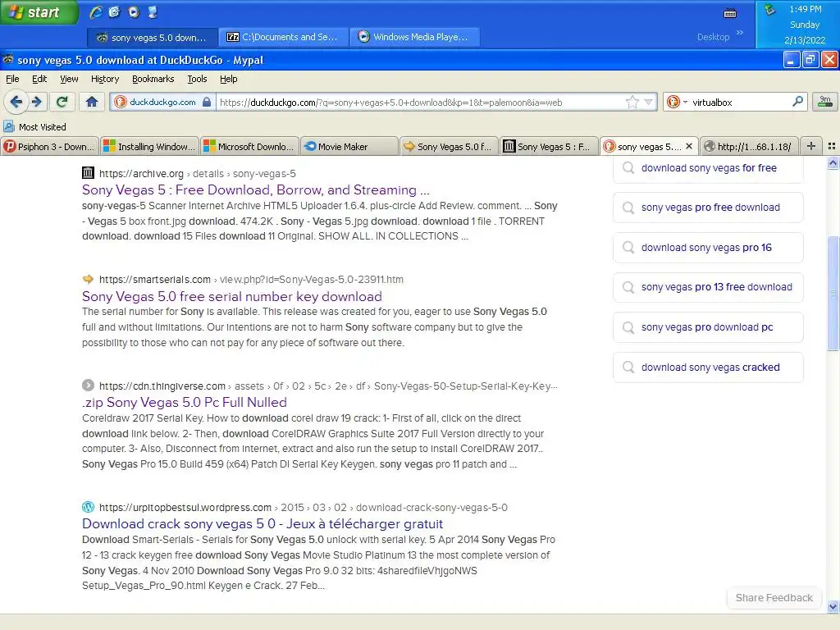Click the archive.org favicon in first result

pos(88,173)
